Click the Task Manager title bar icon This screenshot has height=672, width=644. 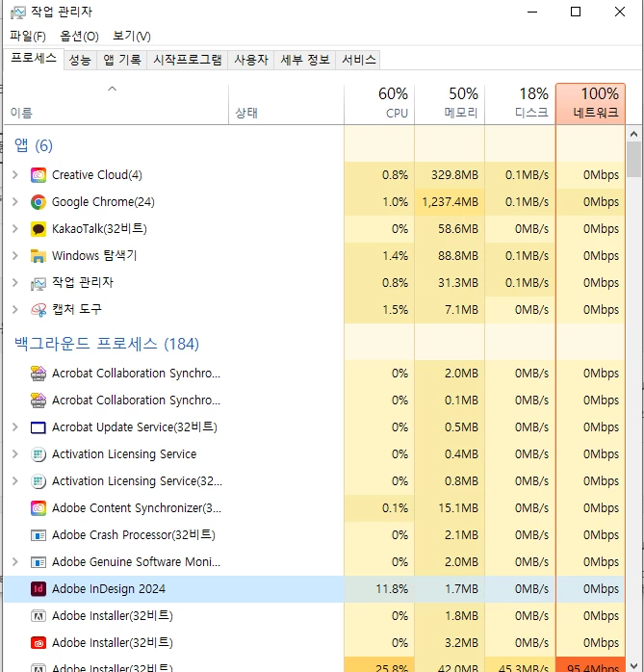point(18,13)
